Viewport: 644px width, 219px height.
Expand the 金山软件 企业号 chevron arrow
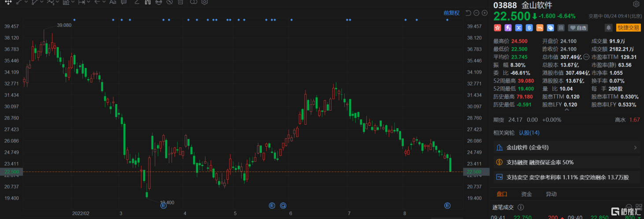[635, 148]
